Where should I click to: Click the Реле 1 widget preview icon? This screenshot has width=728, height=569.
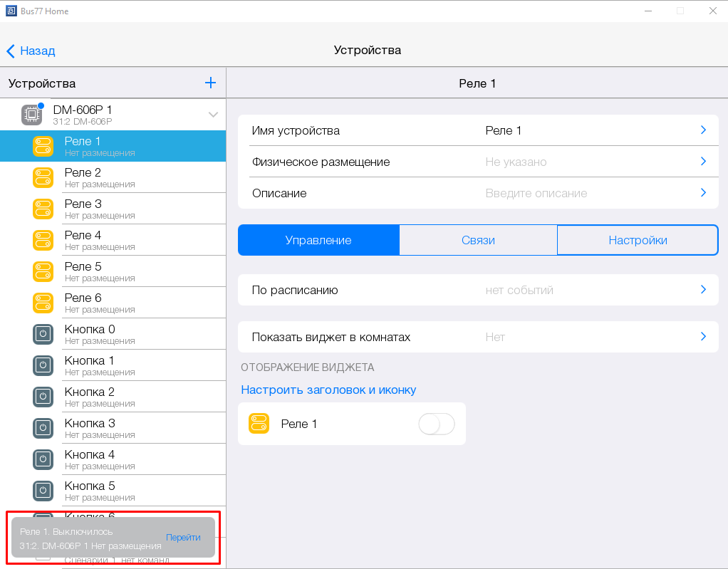259,424
